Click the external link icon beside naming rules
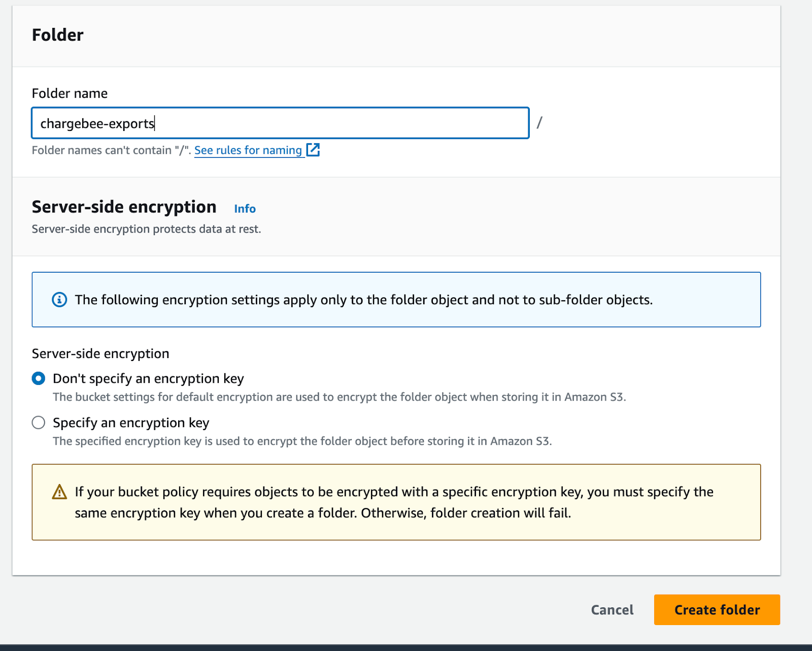The image size is (812, 651). tap(313, 150)
